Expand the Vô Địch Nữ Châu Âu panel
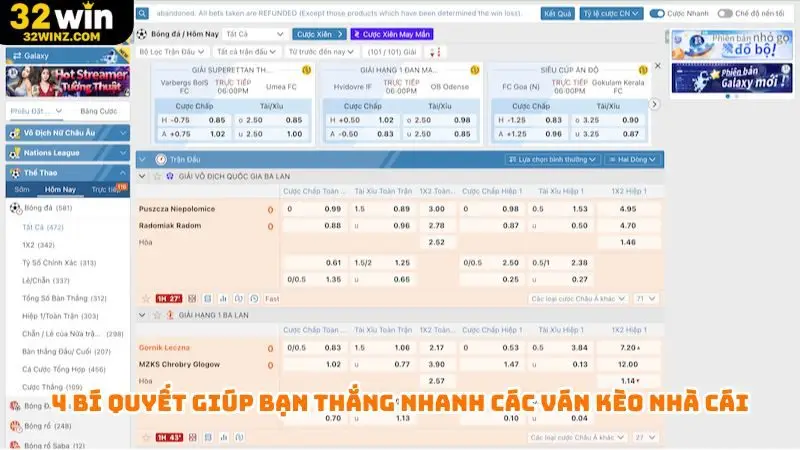 coord(123,133)
